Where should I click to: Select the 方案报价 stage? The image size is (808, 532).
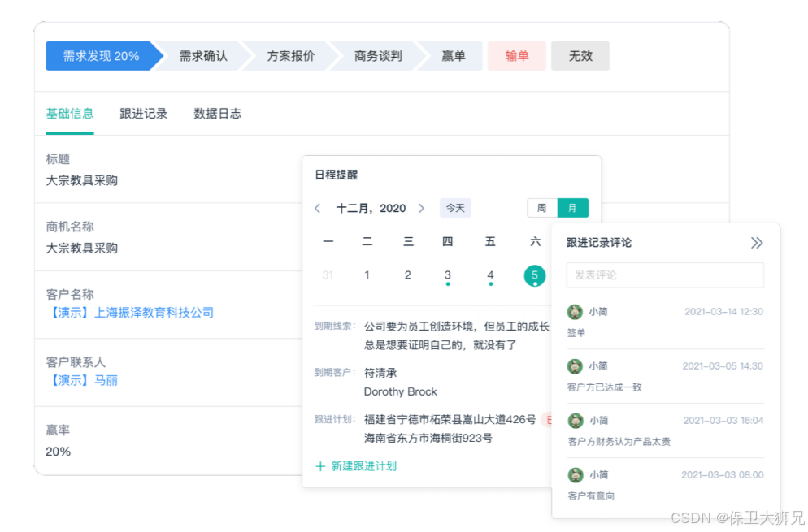tap(291, 55)
